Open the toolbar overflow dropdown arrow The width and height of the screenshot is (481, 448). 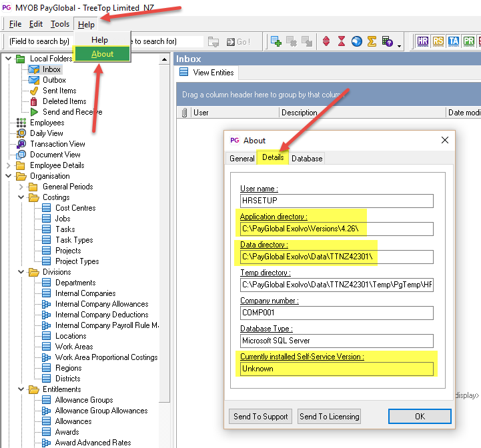pos(399,46)
